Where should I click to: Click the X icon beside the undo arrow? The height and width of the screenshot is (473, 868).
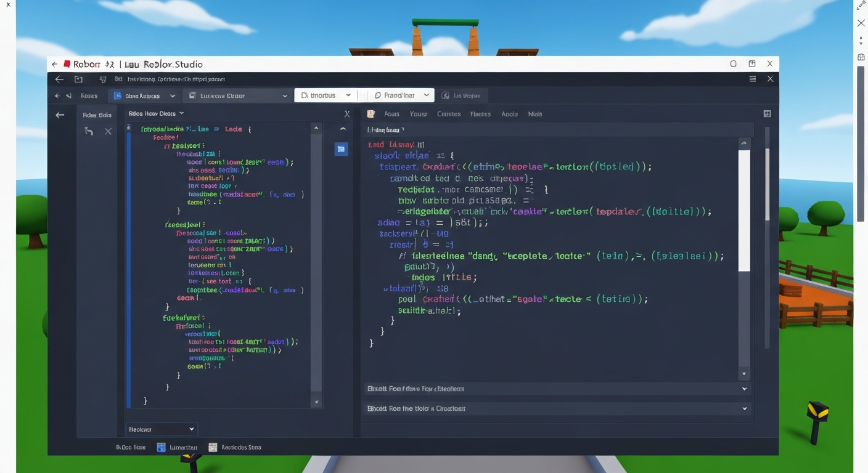point(108,131)
